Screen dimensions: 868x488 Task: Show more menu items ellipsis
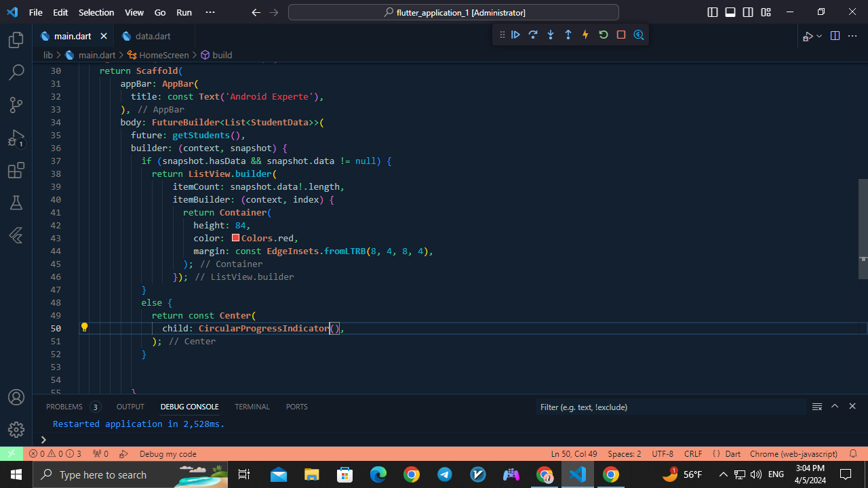tap(210, 12)
